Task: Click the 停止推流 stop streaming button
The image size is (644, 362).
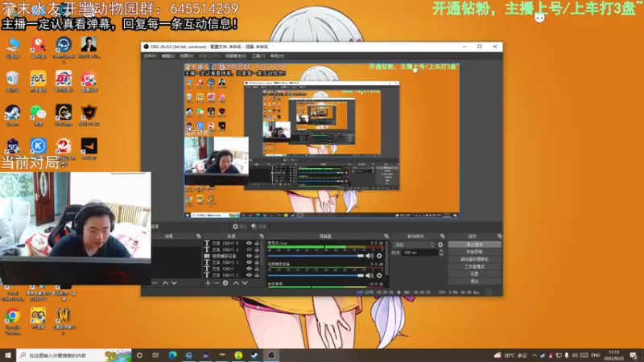Action: pos(474,245)
